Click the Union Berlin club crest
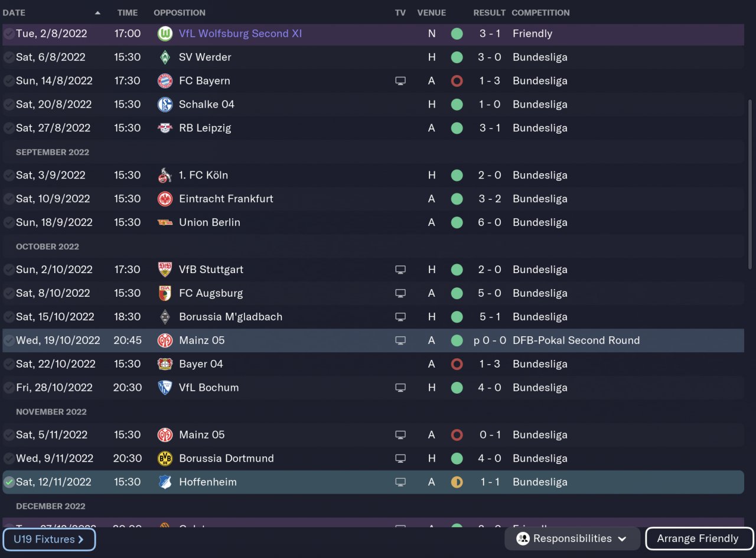 click(165, 223)
